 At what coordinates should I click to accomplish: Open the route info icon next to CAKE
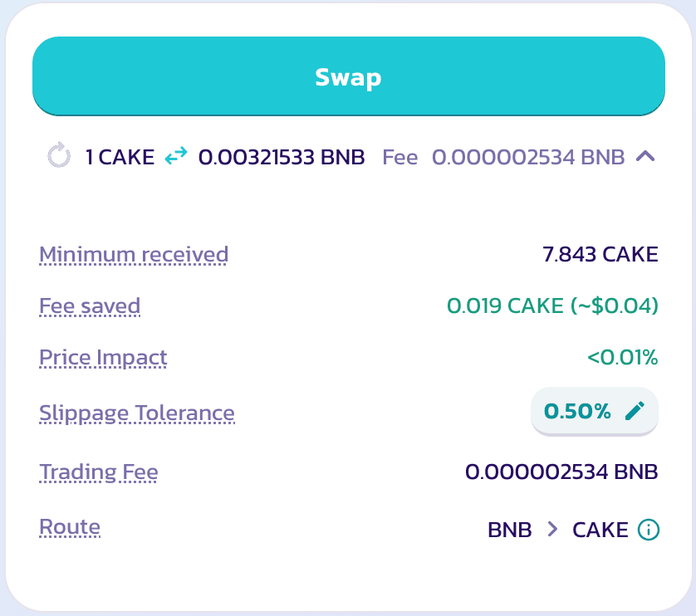[x=648, y=530]
